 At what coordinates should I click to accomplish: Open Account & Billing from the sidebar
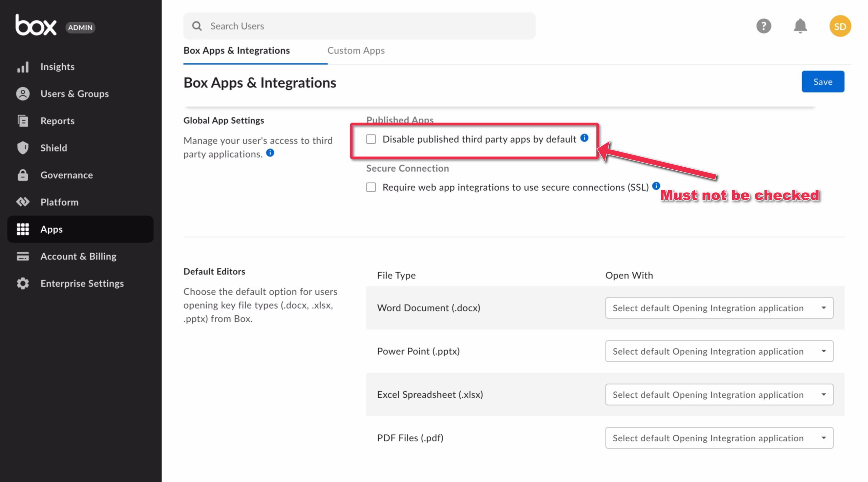pos(80,256)
